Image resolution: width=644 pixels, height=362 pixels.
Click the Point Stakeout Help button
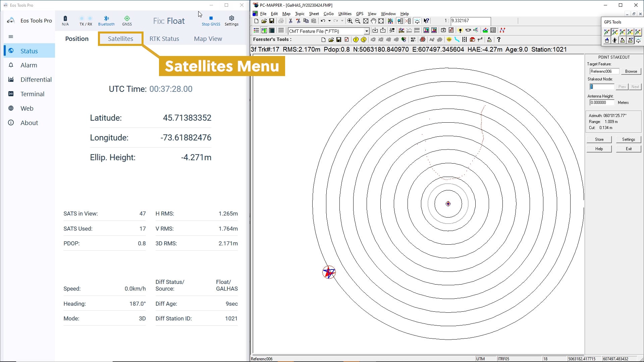599,149
